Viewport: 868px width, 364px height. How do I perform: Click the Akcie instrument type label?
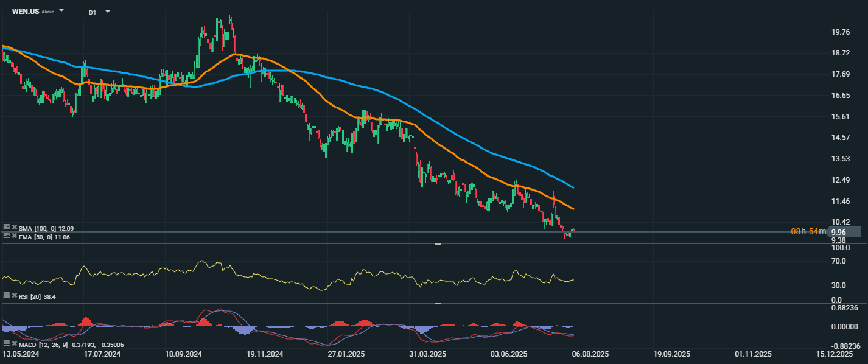point(48,12)
